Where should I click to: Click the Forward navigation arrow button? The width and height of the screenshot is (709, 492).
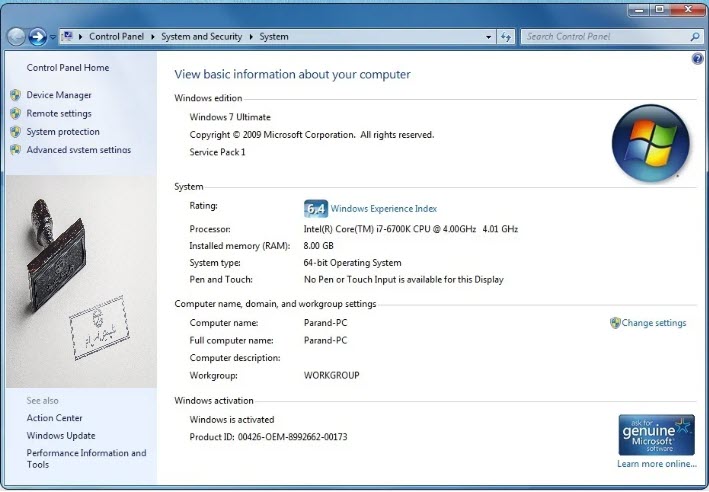(38, 37)
